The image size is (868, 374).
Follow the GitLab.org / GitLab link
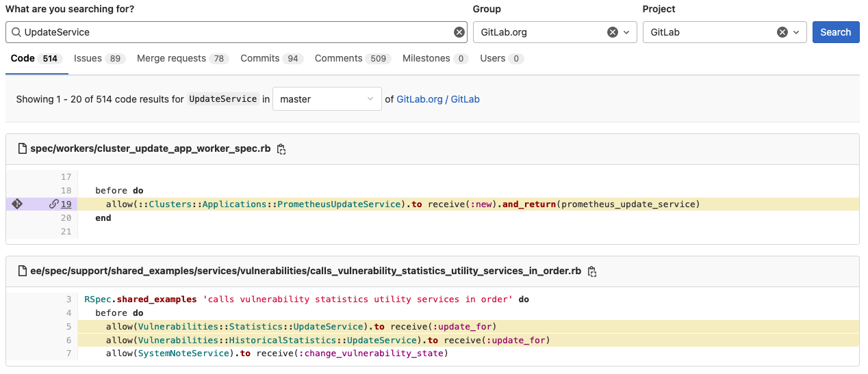(438, 99)
